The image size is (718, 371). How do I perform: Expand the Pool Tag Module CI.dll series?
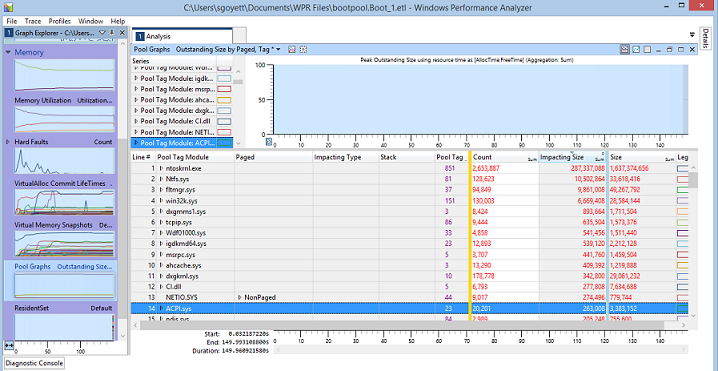point(136,121)
